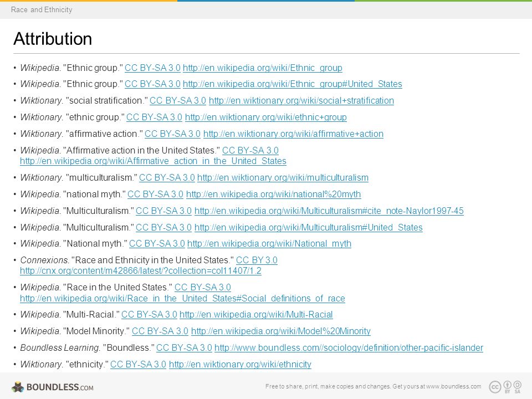Viewport: 532px width, 399px height.
Task: Open the Wikipedia Ethnic_group URL link
Action: click(x=262, y=68)
